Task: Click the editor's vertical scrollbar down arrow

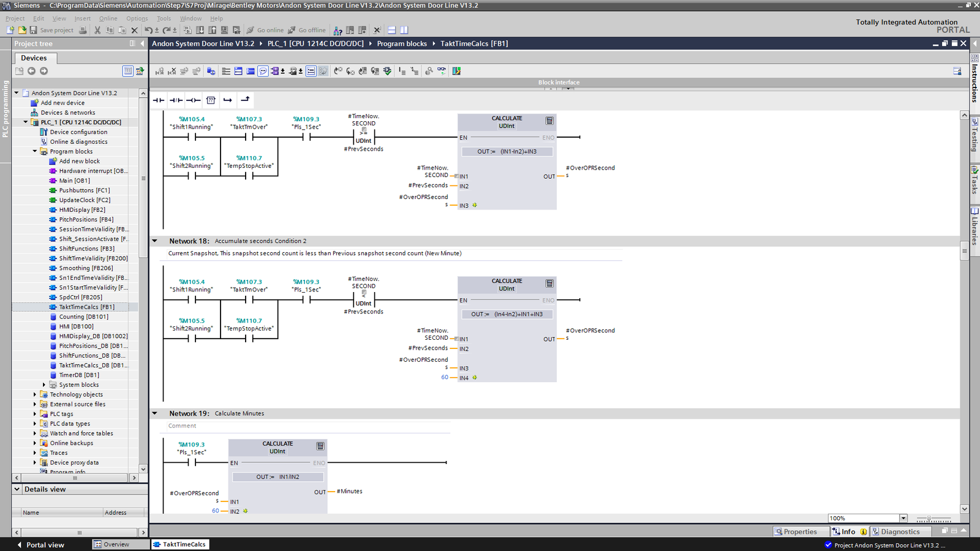Action: (x=965, y=509)
